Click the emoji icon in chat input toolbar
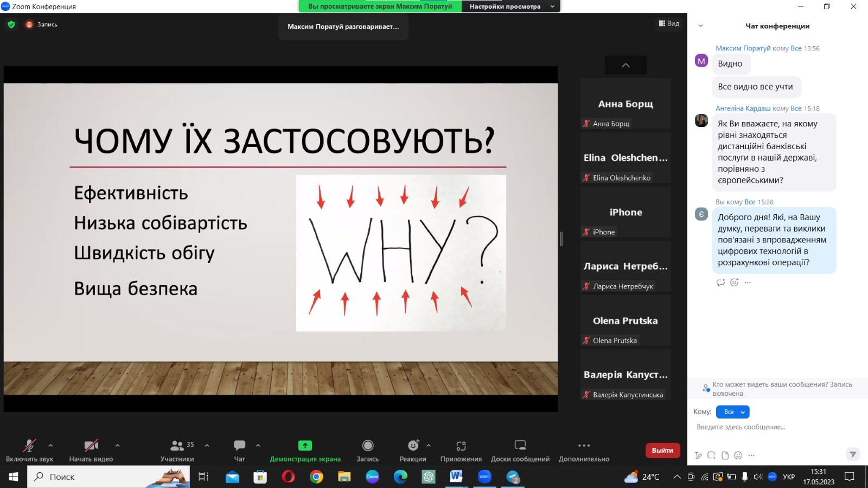 (x=738, y=455)
